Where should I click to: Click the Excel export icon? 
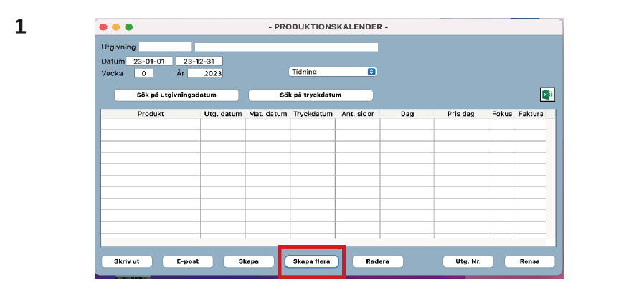point(547,95)
